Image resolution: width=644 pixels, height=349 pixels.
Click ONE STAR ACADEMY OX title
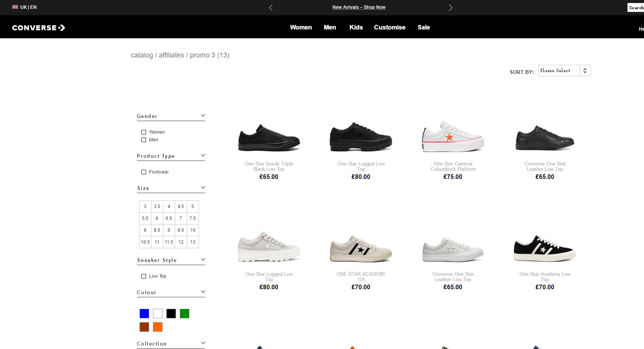[361, 277]
